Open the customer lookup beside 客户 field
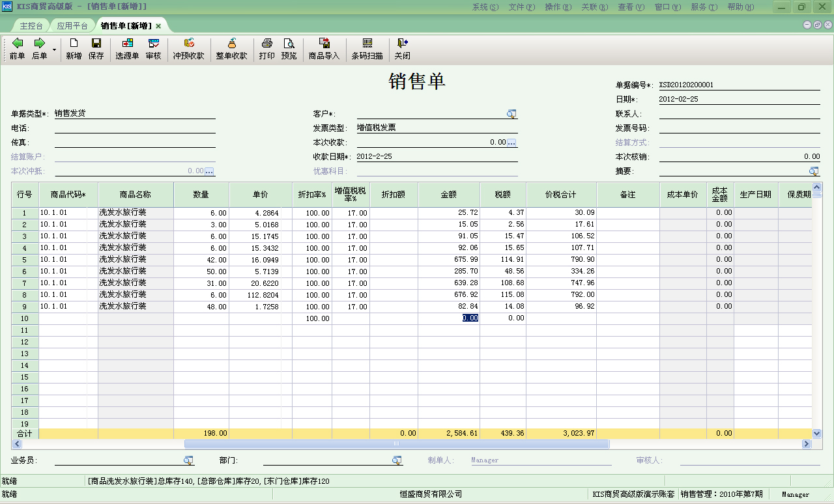Image resolution: width=834 pixels, height=504 pixels. coord(512,113)
